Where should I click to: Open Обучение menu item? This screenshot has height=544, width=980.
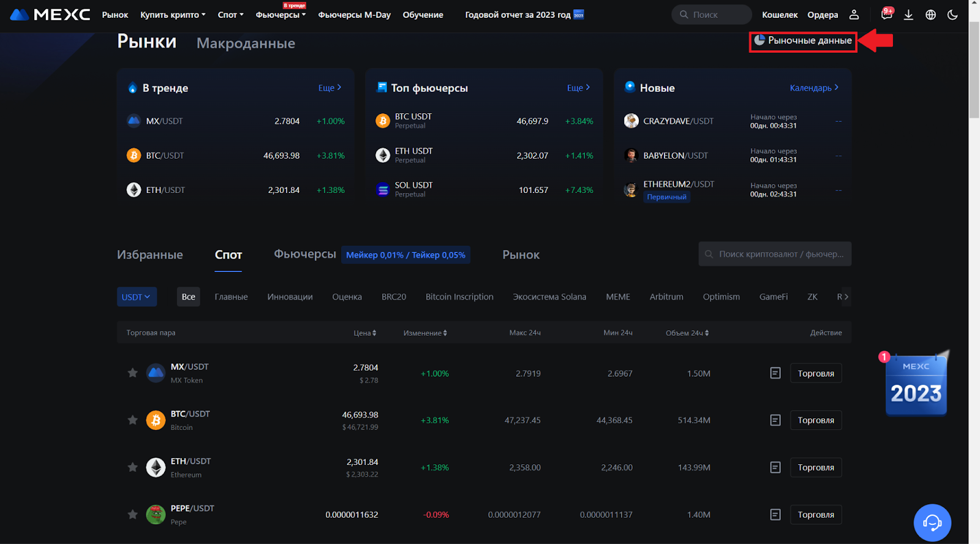click(x=423, y=15)
